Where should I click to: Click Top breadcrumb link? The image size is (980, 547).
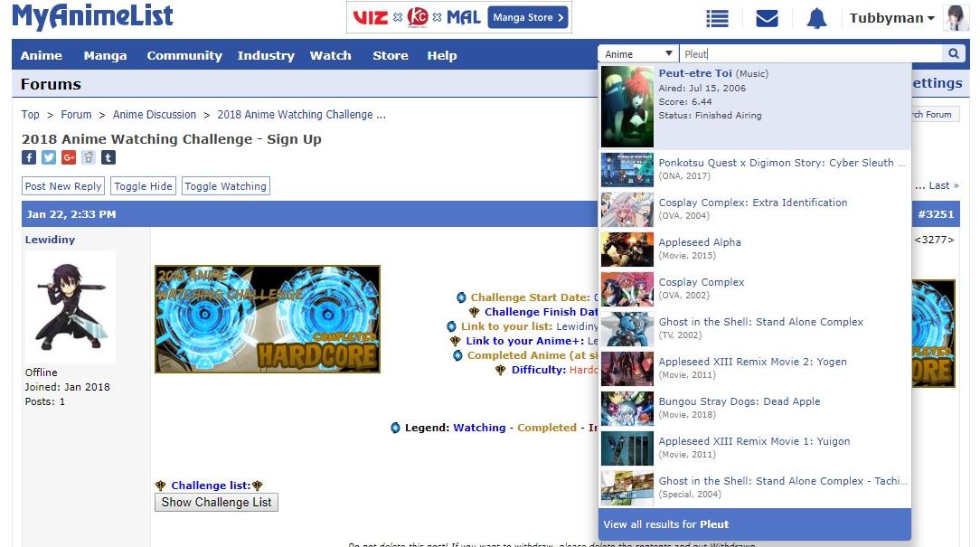pyautogui.click(x=30, y=115)
